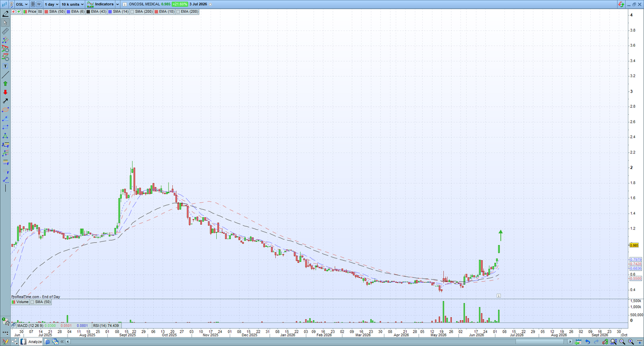Choose the ellipse drawing tool
The width and height of the screenshot is (644, 346).
click(5, 109)
